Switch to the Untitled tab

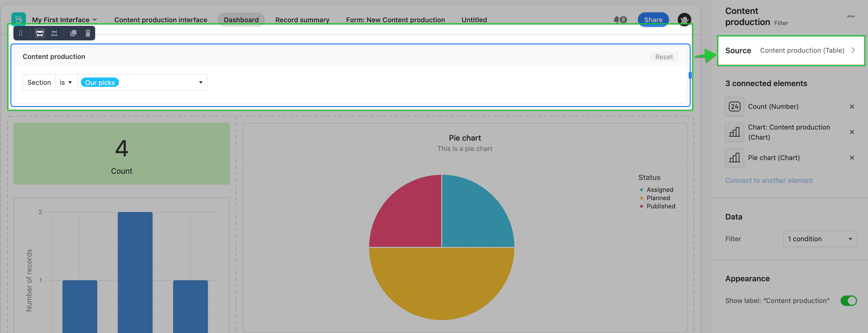tap(474, 20)
